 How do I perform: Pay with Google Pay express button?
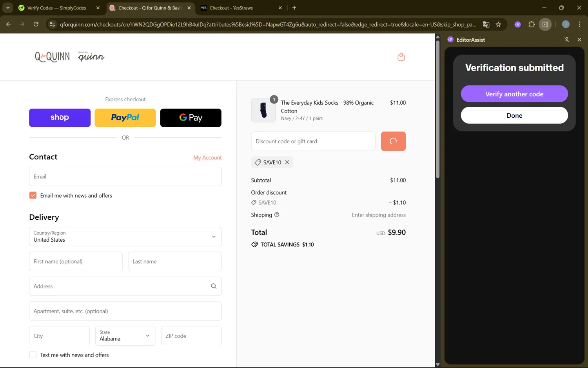[191, 118]
